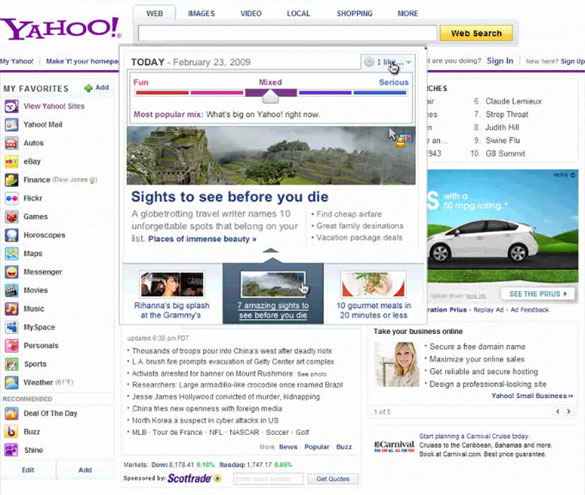Open the Weather icon
This screenshot has height=495, width=585.
[x=12, y=382]
